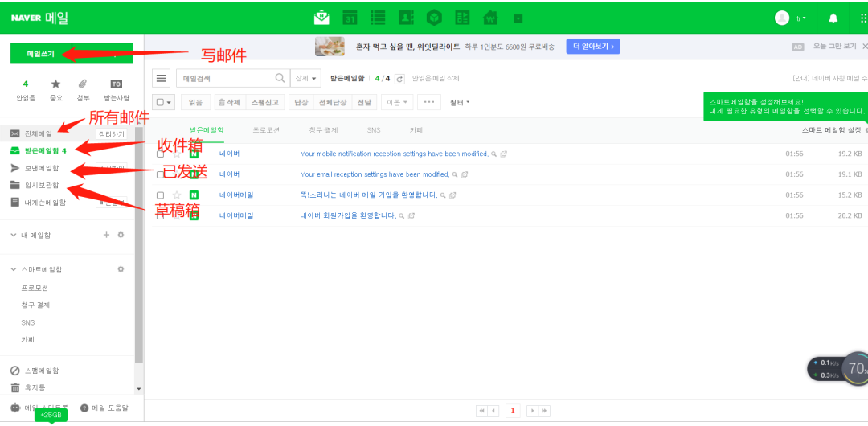This screenshot has width=868, height=426.
Task: Close the ad banner with X
Action: coord(865,47)
